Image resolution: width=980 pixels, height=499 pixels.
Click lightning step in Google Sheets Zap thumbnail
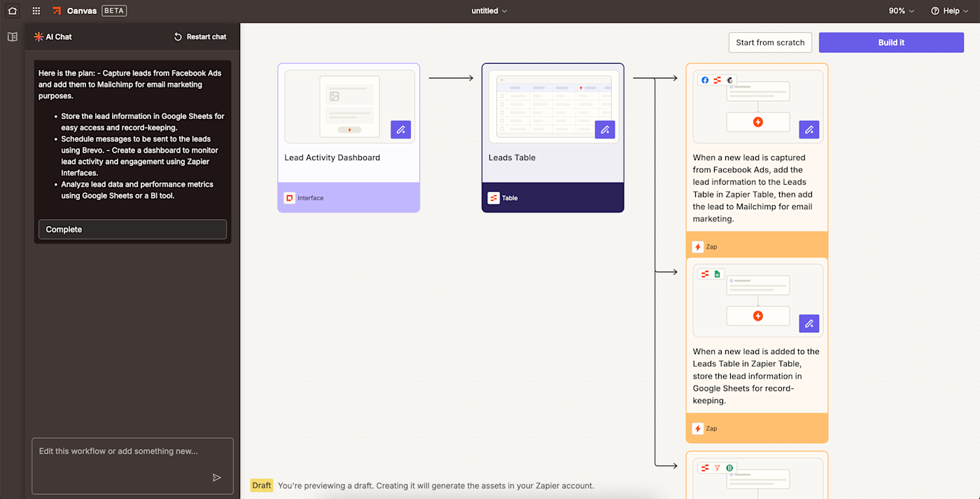[757, 316]
